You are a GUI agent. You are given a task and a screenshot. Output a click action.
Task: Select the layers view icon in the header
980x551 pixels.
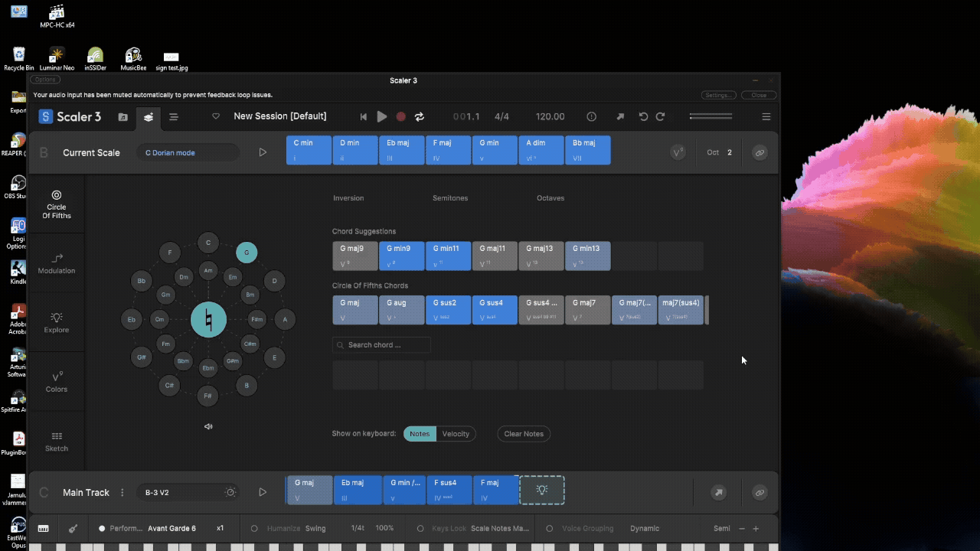coord(149,117)
